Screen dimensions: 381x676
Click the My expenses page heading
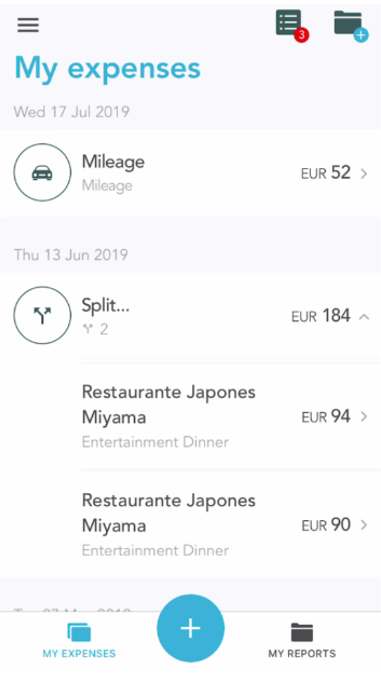tap(108, 68)
